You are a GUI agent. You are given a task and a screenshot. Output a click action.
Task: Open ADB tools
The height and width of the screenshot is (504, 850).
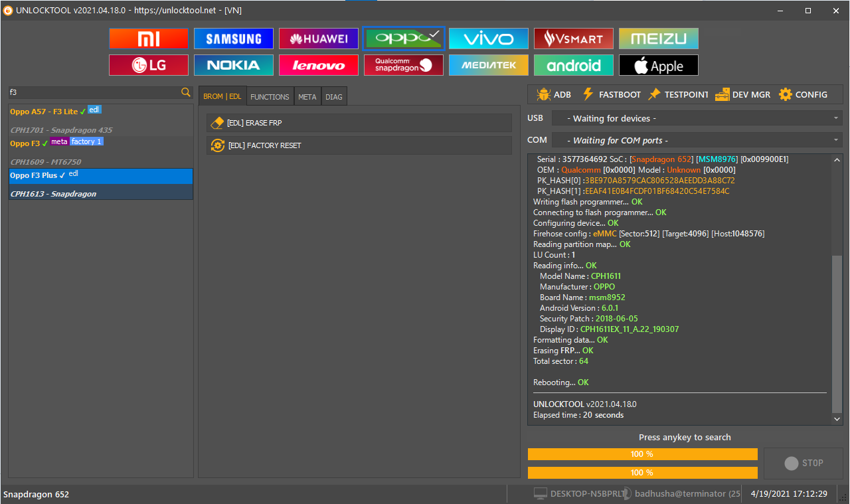coord(553,94)
